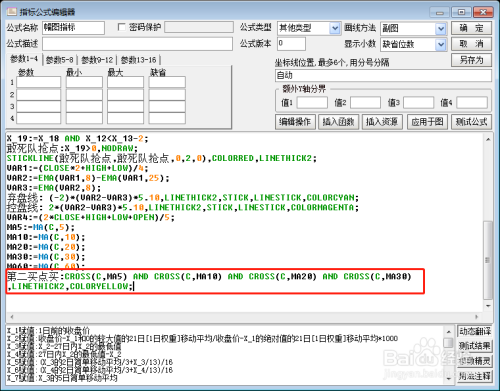500x391 pixels.
Task: Click the X_1赋值 translation line
Action: pyautogui.click(x=49, y=330)
